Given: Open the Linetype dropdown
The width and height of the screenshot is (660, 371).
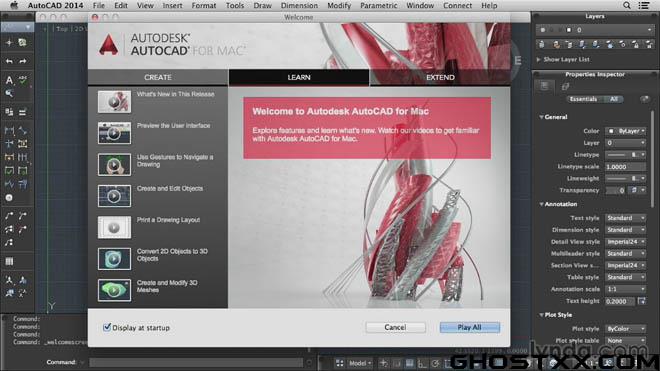Looking at the screenshot, I should (x=625, y=155).
